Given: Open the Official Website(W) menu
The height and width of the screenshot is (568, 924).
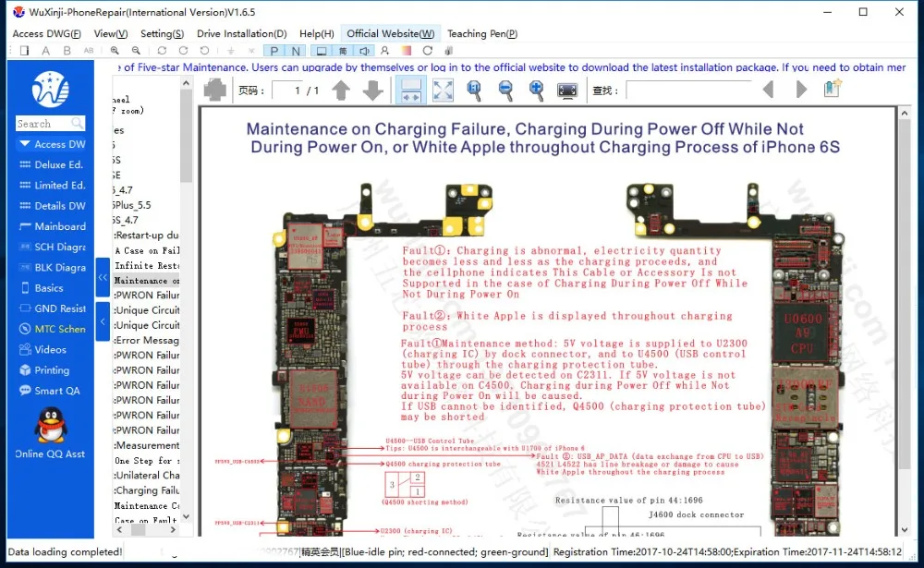Looking at the screenshot, I should [390, 33].
